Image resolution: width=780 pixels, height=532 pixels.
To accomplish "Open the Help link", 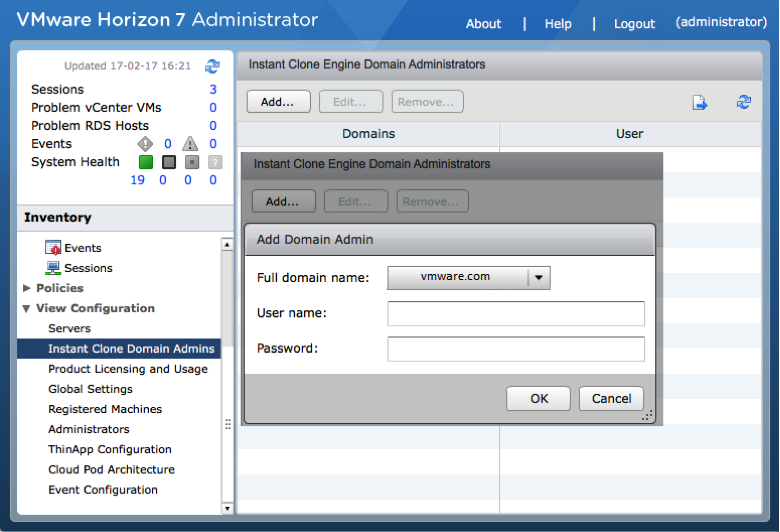I will [x=558, y=23].
